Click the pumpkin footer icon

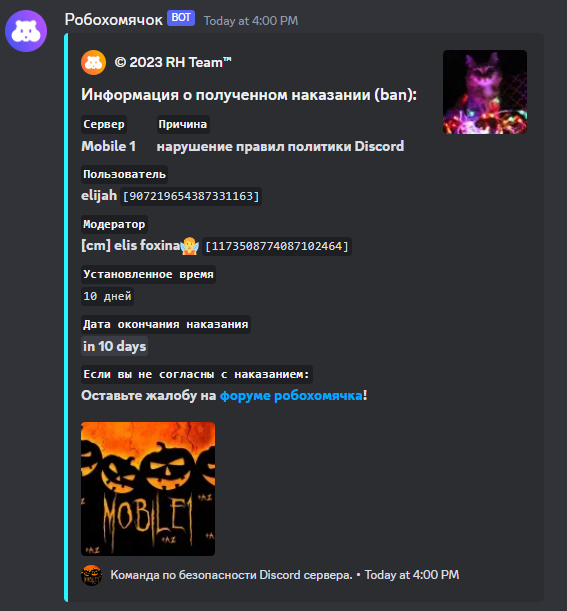click(92, 575)
